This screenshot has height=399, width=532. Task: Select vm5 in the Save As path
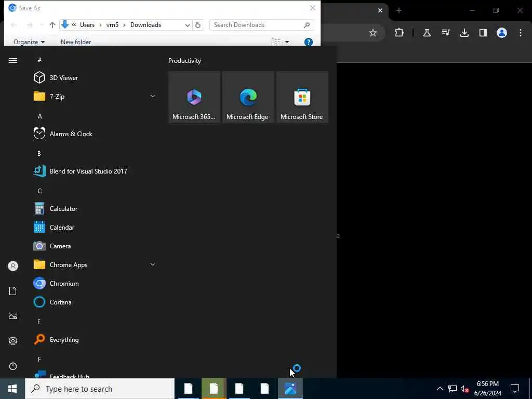112,25
